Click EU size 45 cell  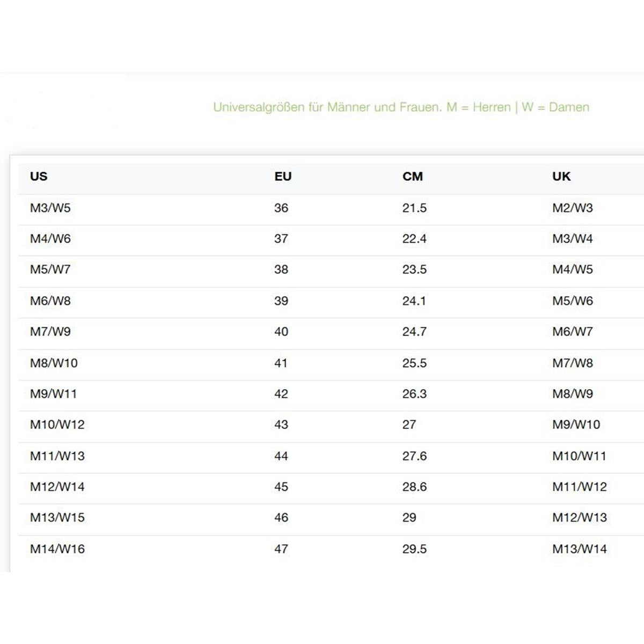tap(281, 487)
